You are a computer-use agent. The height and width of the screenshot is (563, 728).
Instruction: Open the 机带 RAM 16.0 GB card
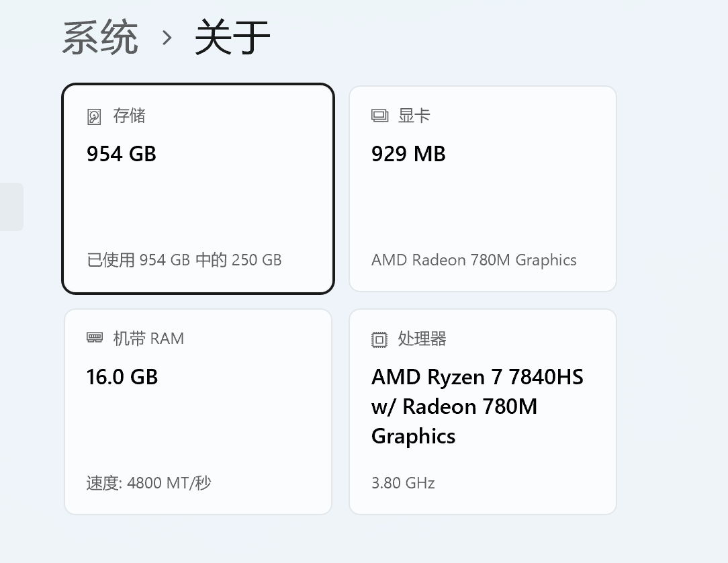click(198, 412)
